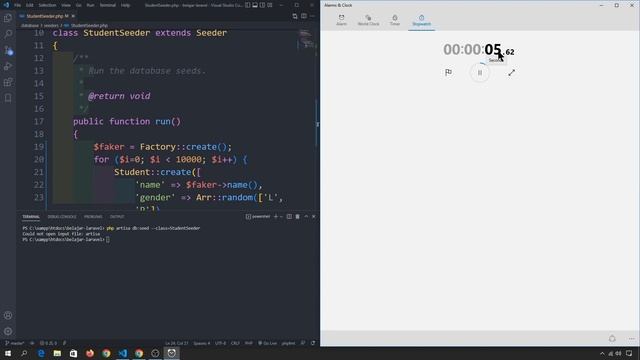This screenshot has height=360, width=640.
Task: Switch to the OUTPUT panel tab
Action: [117, 217]
